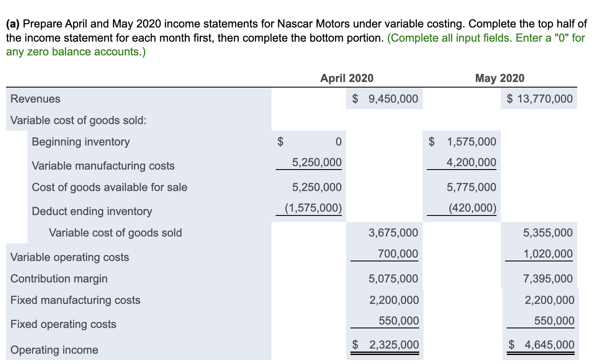This screenshot has width=609, height=364.
Task: Click the Operating income label
Action: pos(54,350)
